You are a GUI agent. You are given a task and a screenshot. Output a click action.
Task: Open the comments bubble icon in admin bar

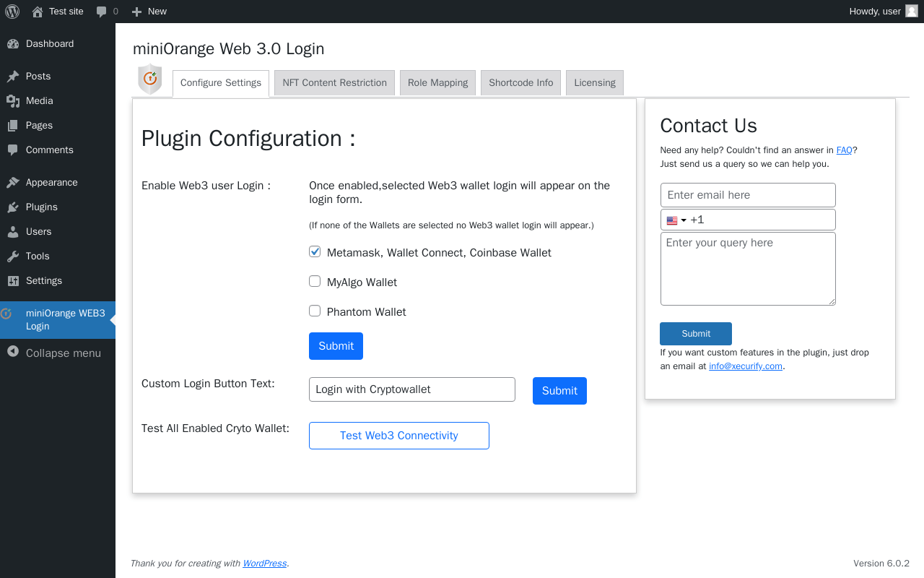pos(102,12)
